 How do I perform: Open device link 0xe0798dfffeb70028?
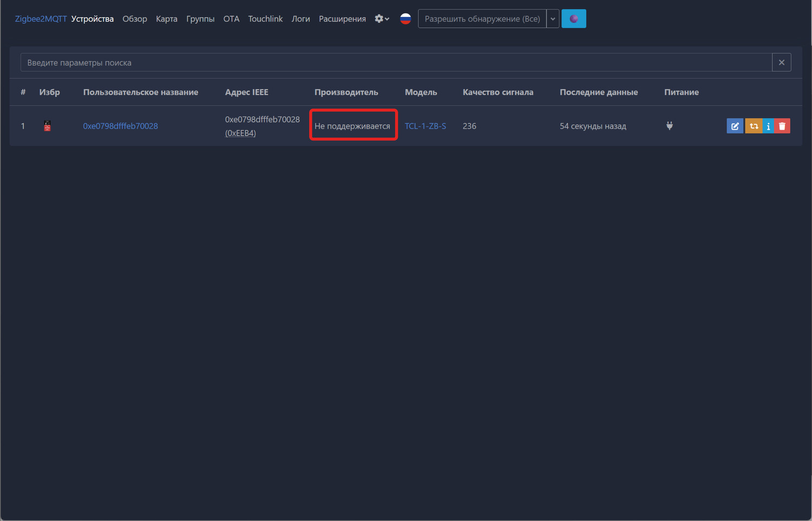pyautogui.click(x=120, y=126)
